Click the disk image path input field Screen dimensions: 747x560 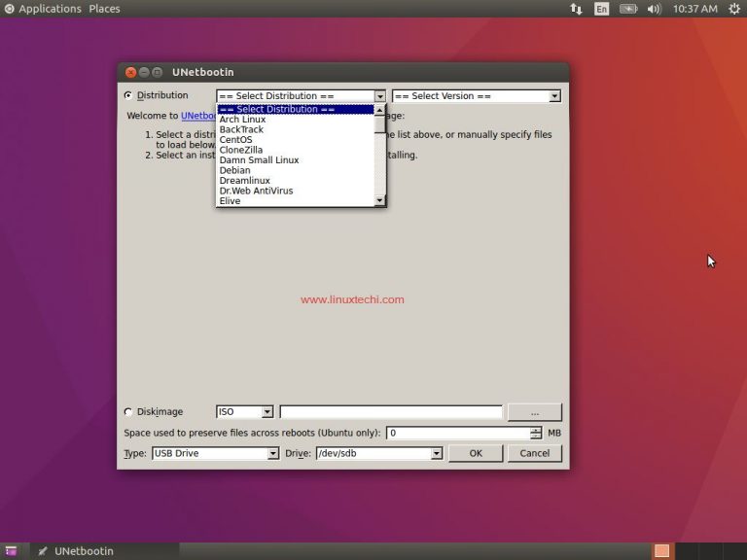click(x=391, y=412)
